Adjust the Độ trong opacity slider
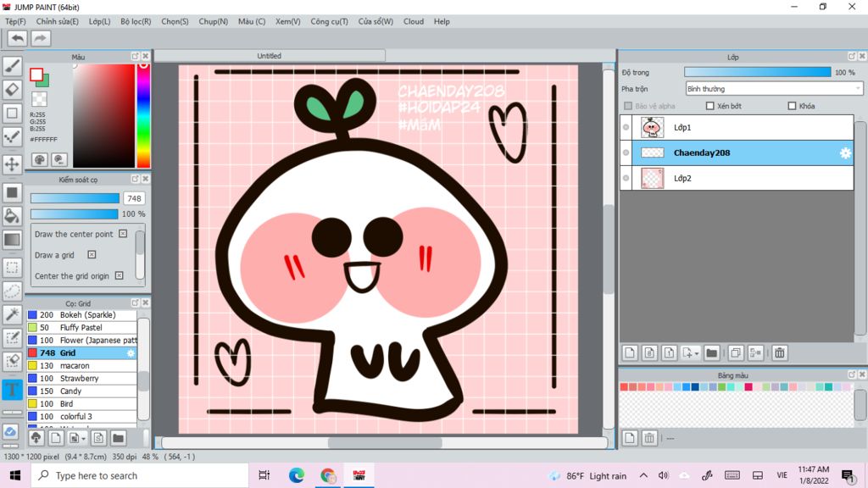Image resolution: width=868 pixels, height=488 pixels. coord(757,73)
